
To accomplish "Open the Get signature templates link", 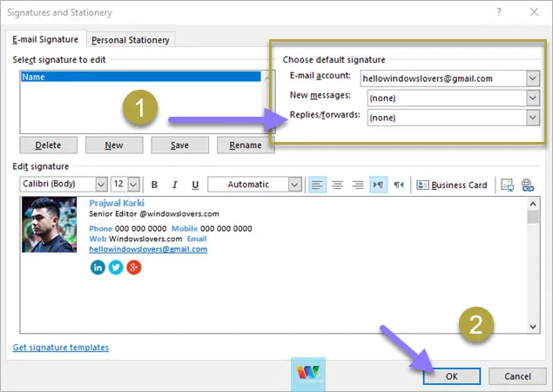I will click(x=61, y=348).
